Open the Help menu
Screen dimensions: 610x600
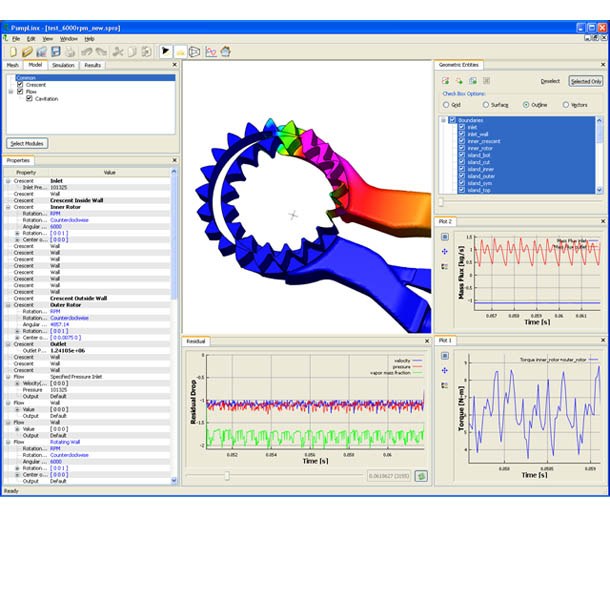(89, 39)
